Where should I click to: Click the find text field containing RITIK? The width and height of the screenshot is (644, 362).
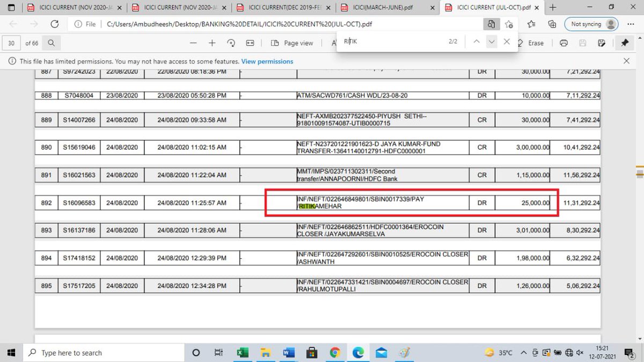(392, 41)
